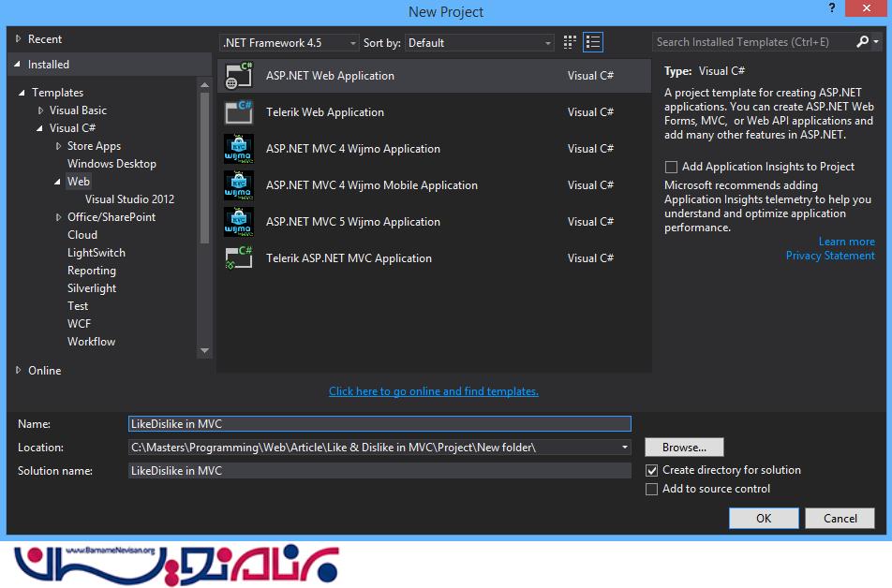Click the ASP.NET Web Application template icon
The image size is (892, 588).
(x=239, y=76)
